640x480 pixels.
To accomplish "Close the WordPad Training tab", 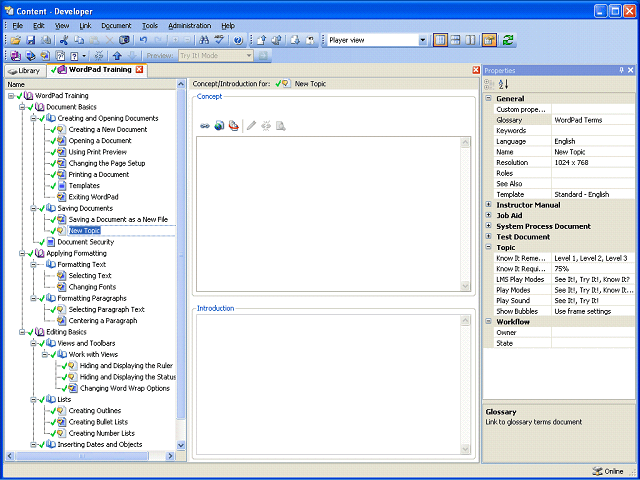I will [x=140, y=69].
